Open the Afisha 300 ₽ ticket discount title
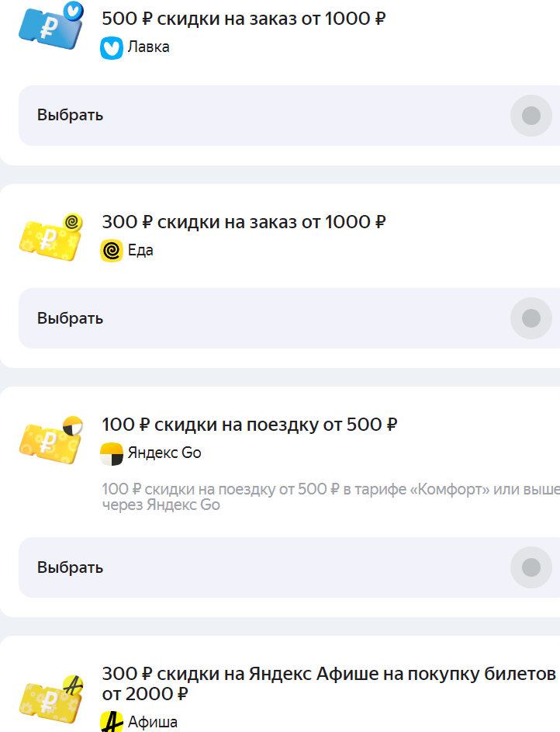The image size is (560, 732). click(329, 684)
